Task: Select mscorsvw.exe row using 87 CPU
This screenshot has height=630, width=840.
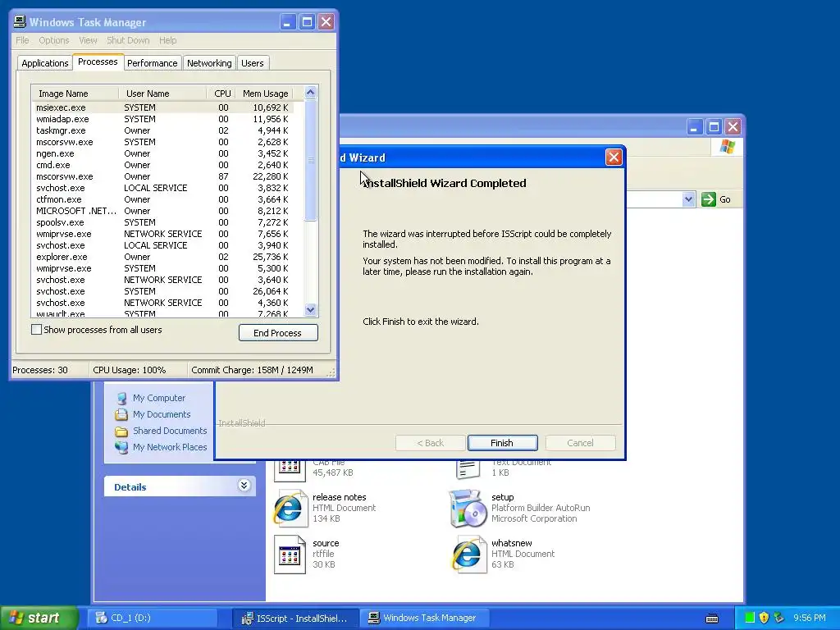Action: pyautogui.click(x=163, y=177)
